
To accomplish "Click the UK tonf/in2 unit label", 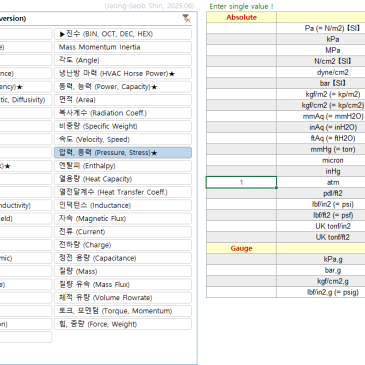I will pyautogui.click(x=333, y=226).
